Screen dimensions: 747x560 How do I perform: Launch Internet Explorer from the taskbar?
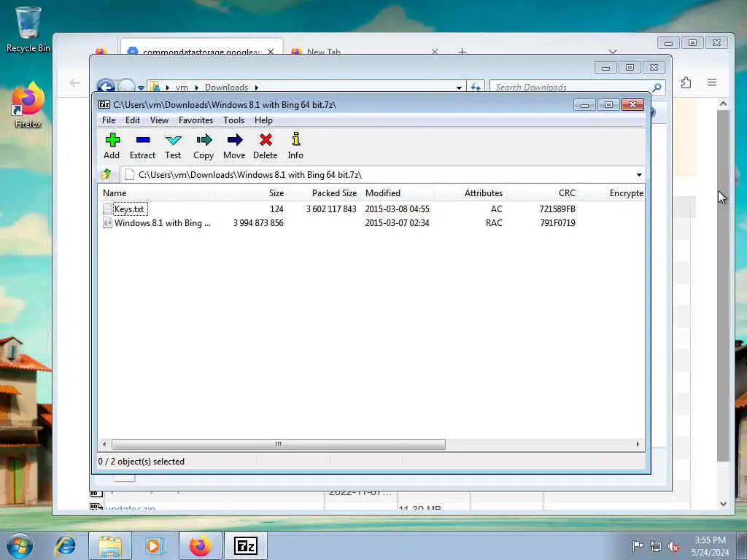coord(65,545)
